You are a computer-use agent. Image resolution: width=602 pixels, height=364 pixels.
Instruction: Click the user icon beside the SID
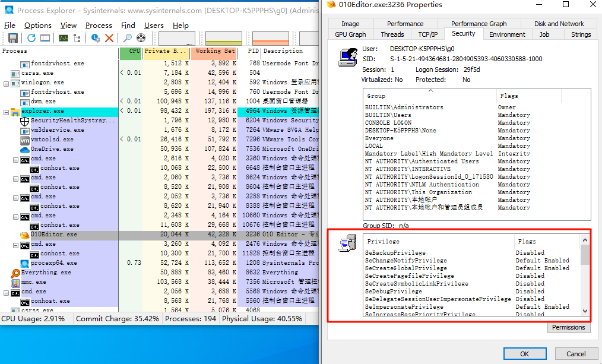coord(348,58)
